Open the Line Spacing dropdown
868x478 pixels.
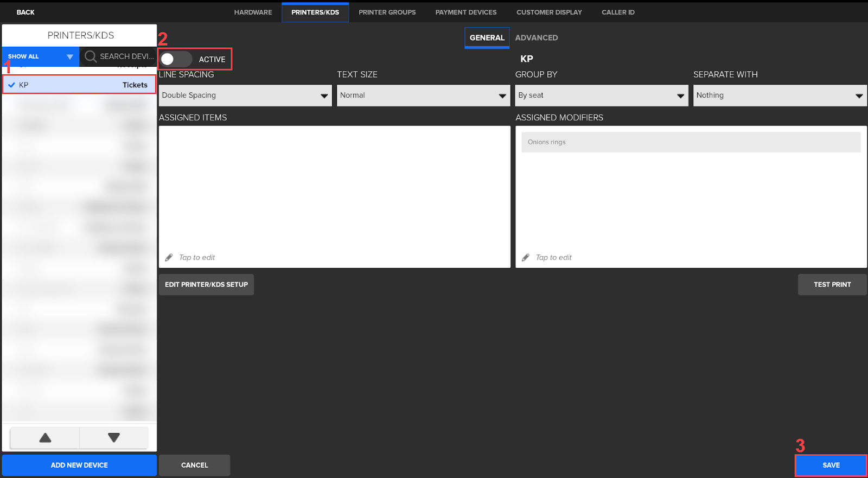tap(245, 95)
